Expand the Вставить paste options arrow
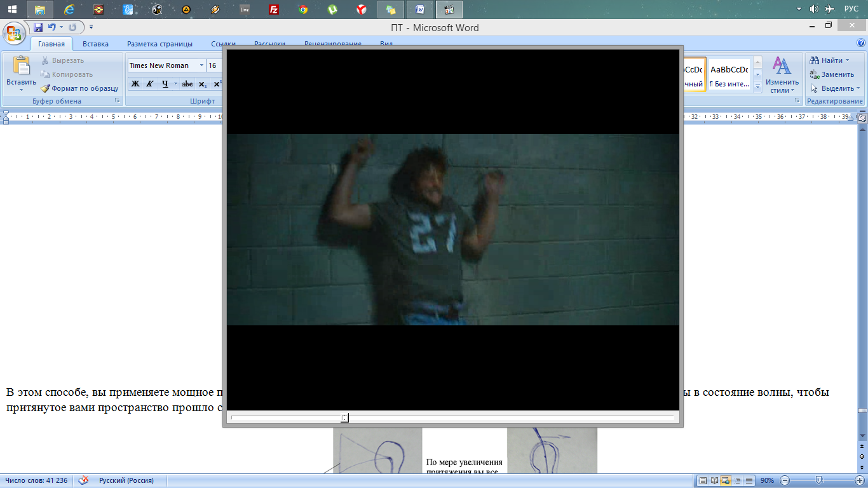Screen dimensions: 868x488 pos(21,90)
